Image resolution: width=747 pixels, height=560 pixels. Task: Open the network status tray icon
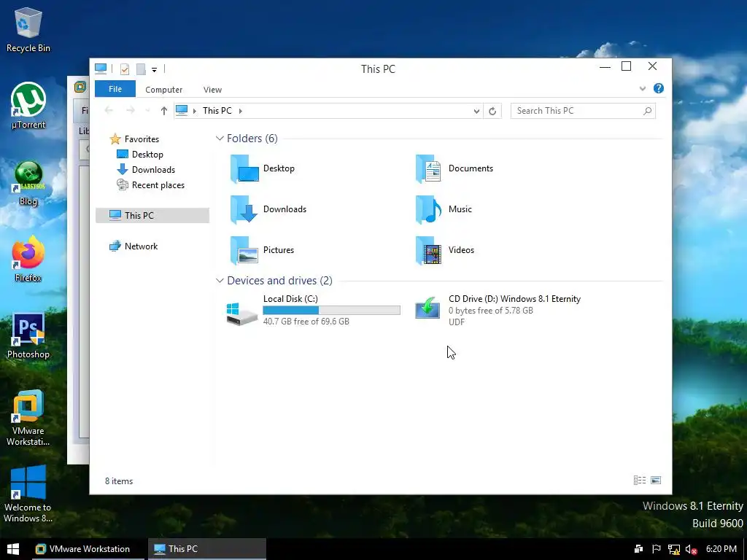coord(673,549)
